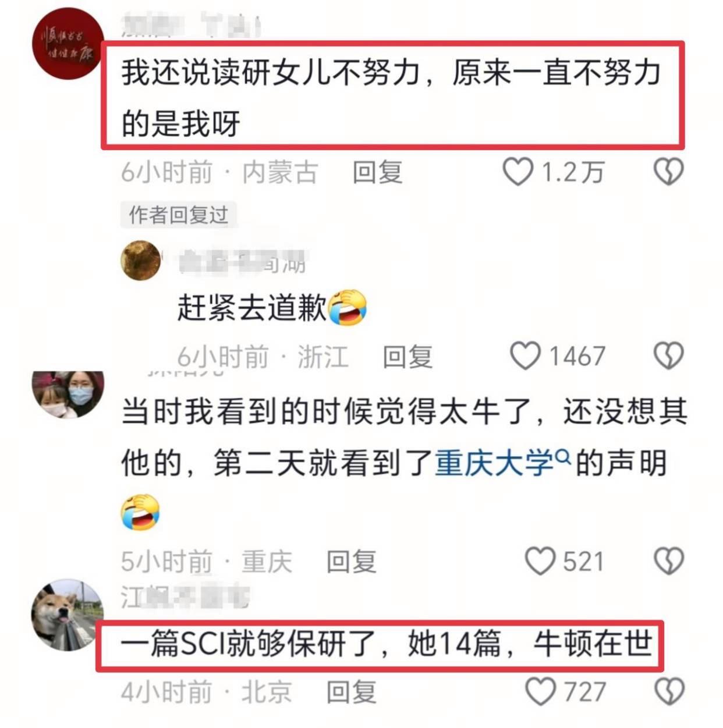
Task: Like the 重庆 comment with 521 likes
Action: pos(540,561)
